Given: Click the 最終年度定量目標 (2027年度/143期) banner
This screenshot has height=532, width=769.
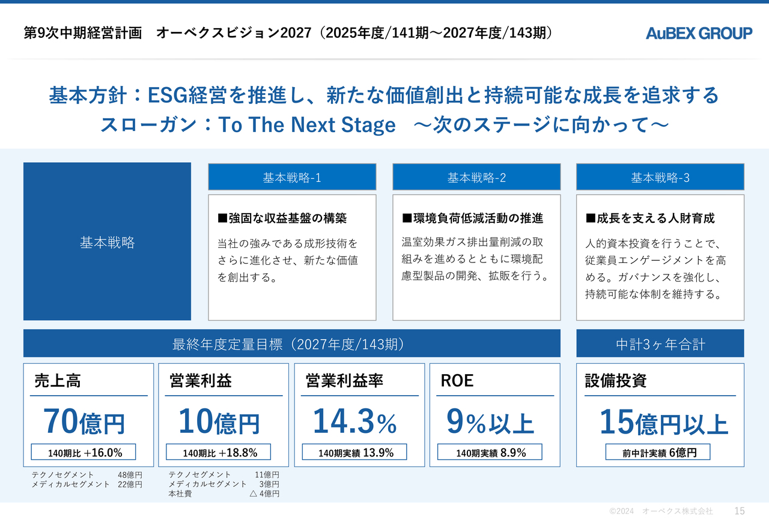Looking at the screenshot, I should [292, 343].
